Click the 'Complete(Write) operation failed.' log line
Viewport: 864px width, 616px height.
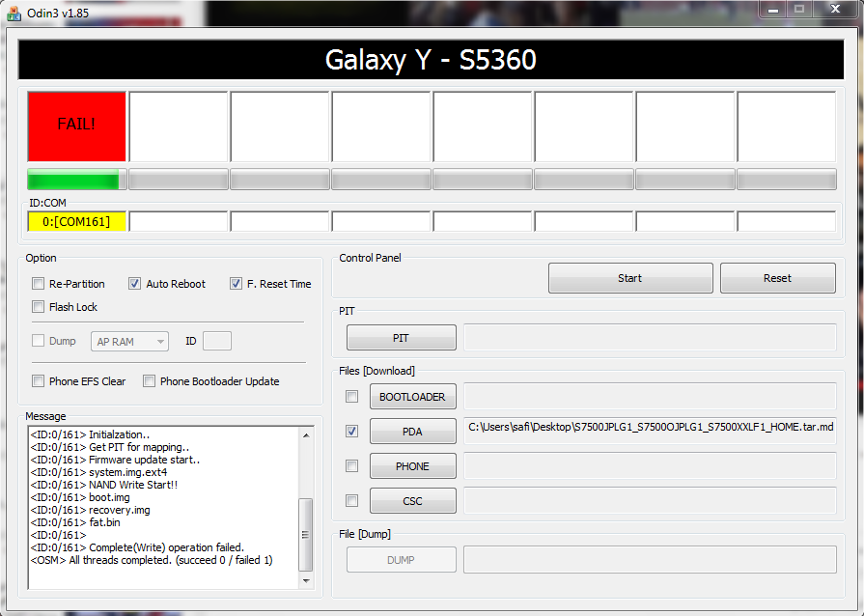coord(137,547)
